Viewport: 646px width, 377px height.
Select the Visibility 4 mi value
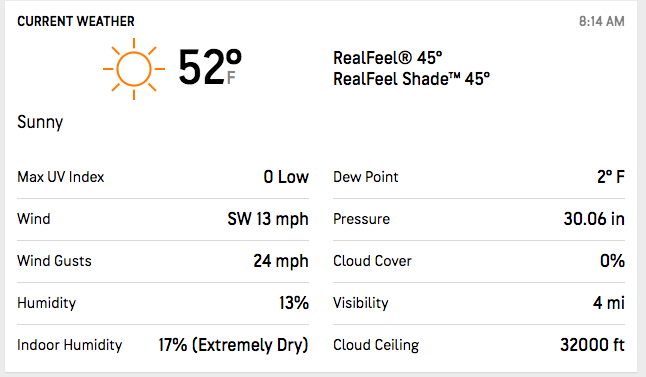pyautogui.click(x=609, y=303)
